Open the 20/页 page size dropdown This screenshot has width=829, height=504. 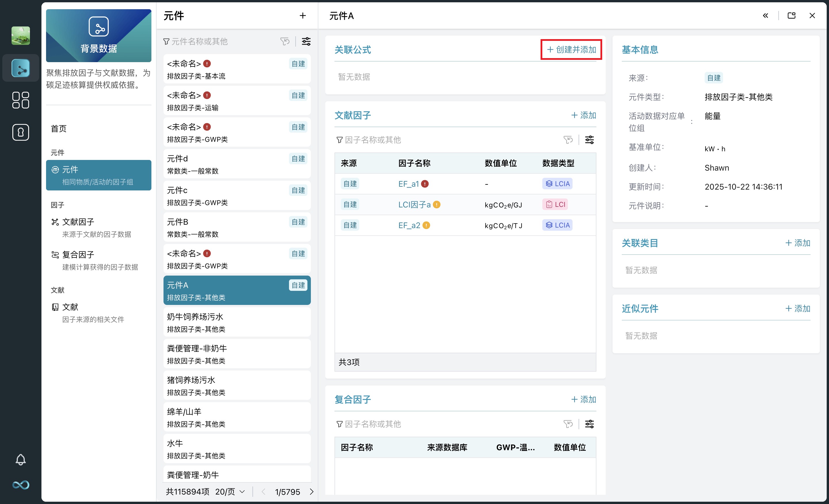pyautogui.click(x=229, y=492)
